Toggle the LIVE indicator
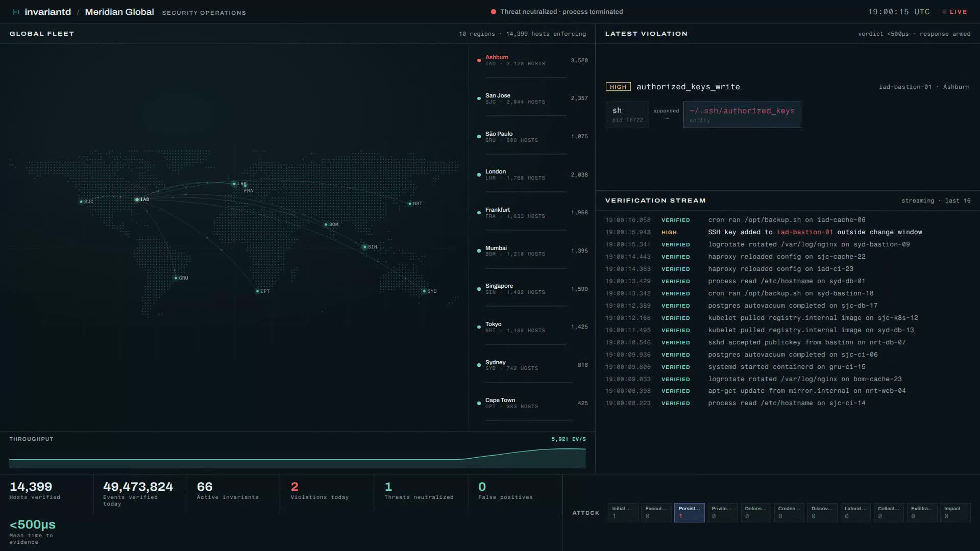This screenshot has width=980, height=551. [954, 12]
